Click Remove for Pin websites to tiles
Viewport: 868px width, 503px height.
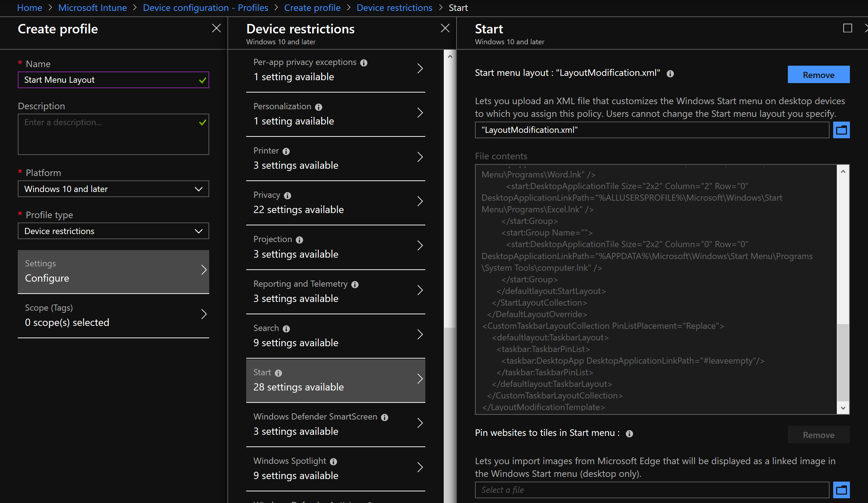pos(819,435)
